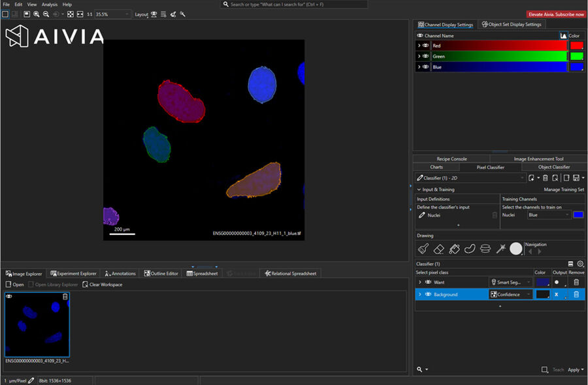The width and height of the screenshot is (588, 385).
Task: Click the zoom in magnifier icon
Action: [37, 14]
